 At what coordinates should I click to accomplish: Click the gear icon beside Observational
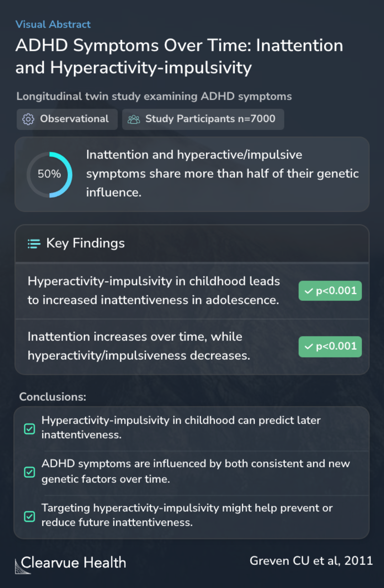(x=28, y=119)
